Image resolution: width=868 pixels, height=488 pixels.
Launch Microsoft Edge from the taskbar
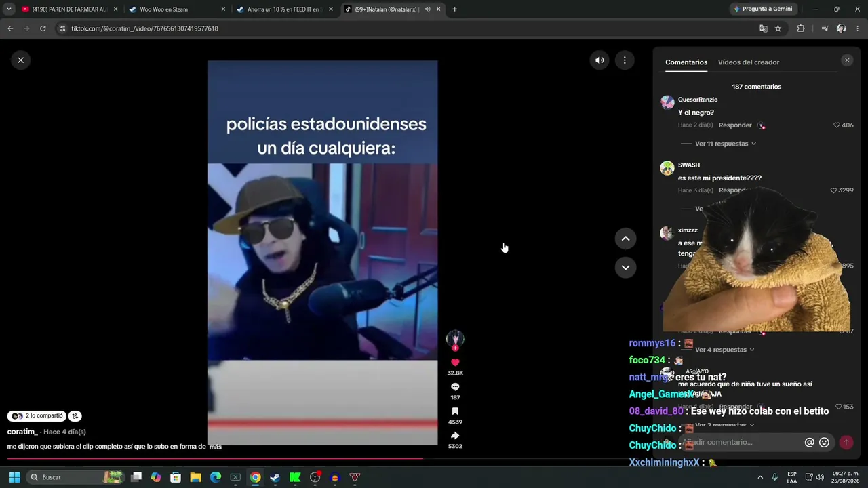(x=216, y=477)
